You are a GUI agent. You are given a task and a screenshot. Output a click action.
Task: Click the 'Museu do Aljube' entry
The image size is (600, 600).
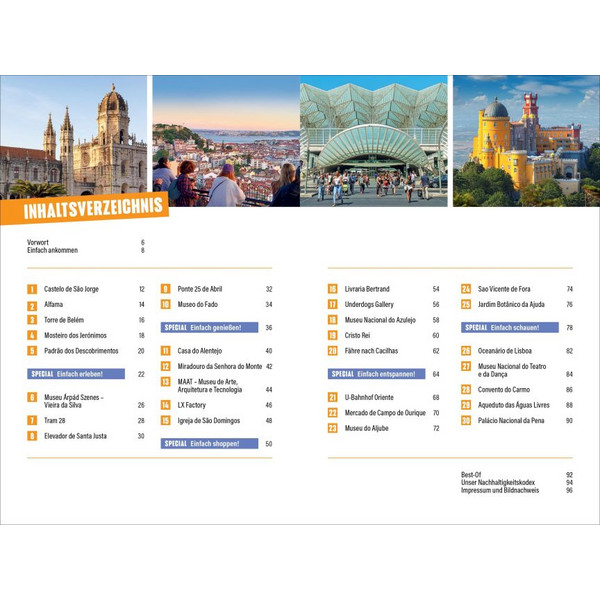click(367, 428)
